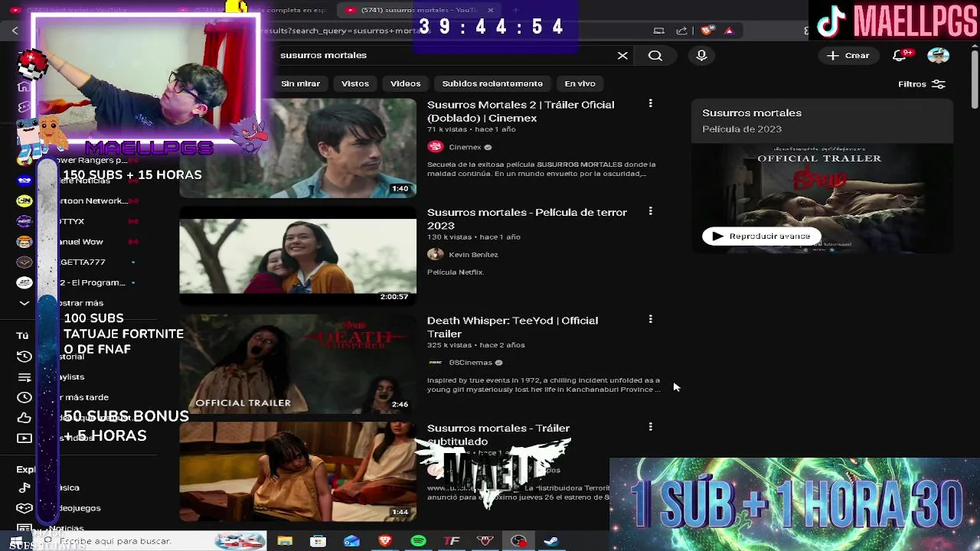Select the Videos filter chip

pyautogui.click(x=405, y=83)
